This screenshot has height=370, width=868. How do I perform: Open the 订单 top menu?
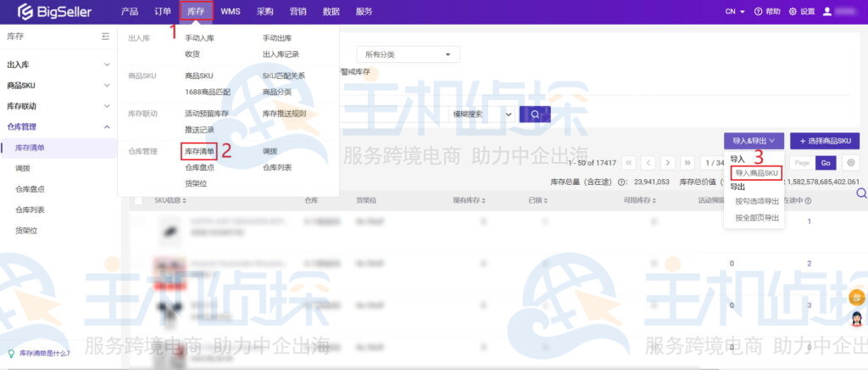163,11
